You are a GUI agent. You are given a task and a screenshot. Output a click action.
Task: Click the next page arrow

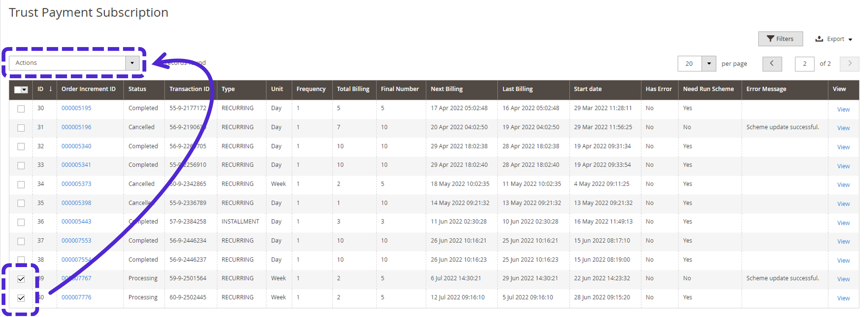click(849, 64)
